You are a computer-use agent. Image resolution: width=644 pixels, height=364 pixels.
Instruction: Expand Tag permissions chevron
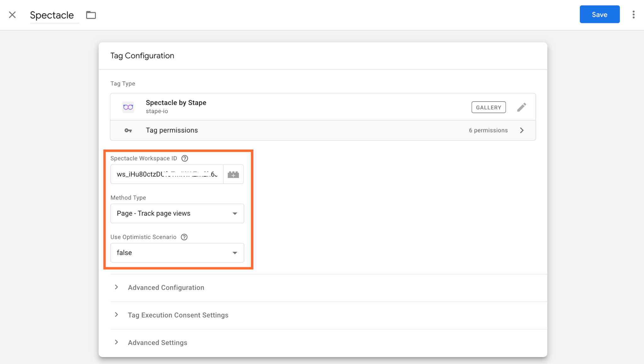[522, 130]
